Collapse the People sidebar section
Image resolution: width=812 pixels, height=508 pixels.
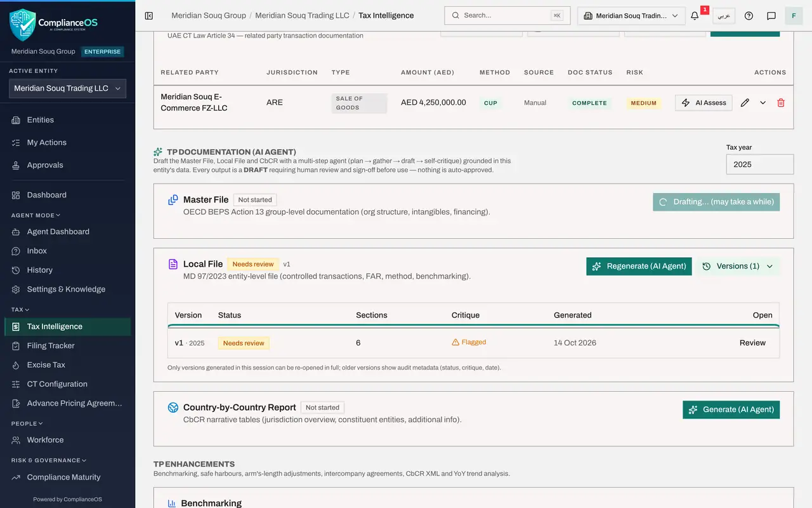[27, 424]
